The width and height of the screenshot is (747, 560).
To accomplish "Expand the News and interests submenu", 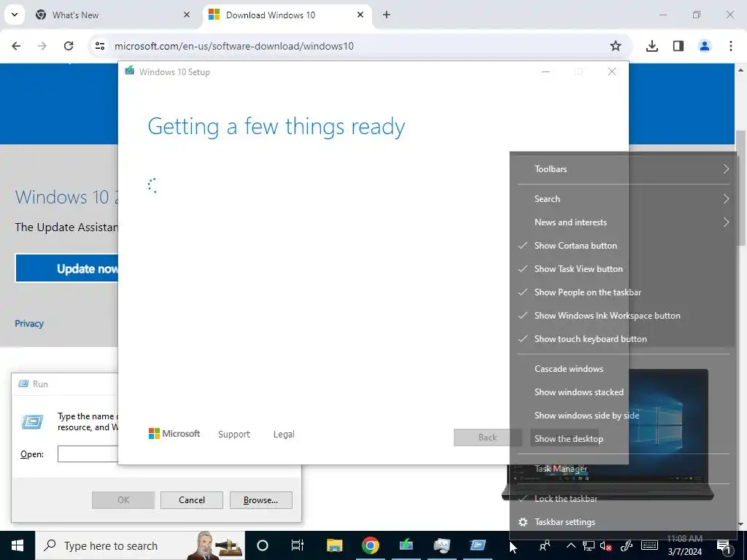I will 623,222.
